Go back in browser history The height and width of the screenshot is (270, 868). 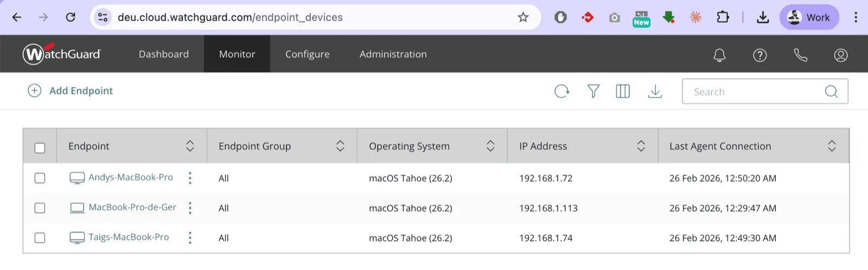pyautogui.click(x=17, y=17)
